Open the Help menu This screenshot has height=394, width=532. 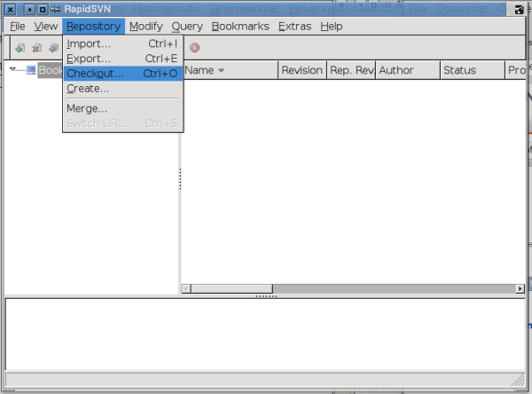331,26
